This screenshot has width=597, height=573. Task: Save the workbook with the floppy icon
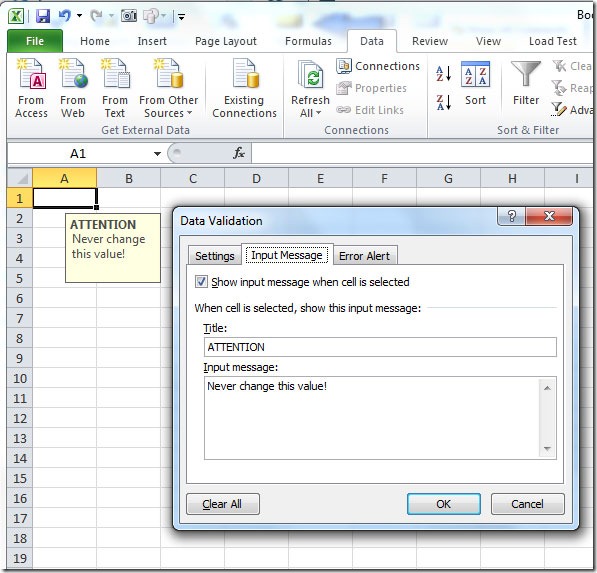tap(43, 16)
